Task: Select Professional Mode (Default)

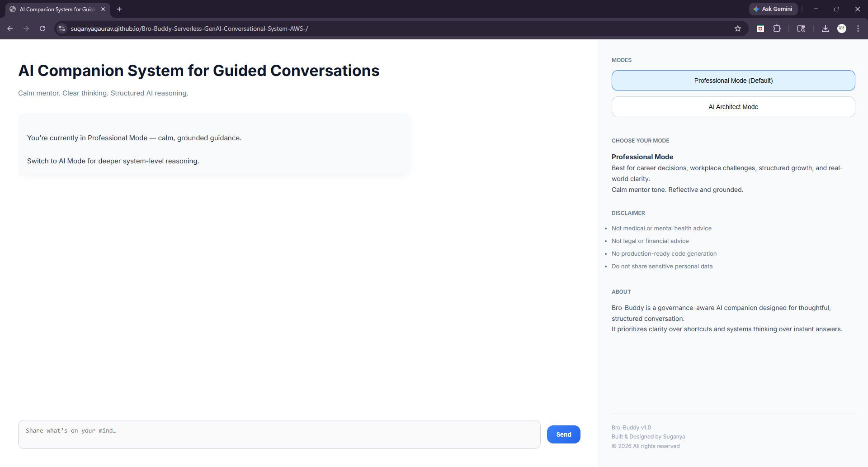Action: pos(733,81)
